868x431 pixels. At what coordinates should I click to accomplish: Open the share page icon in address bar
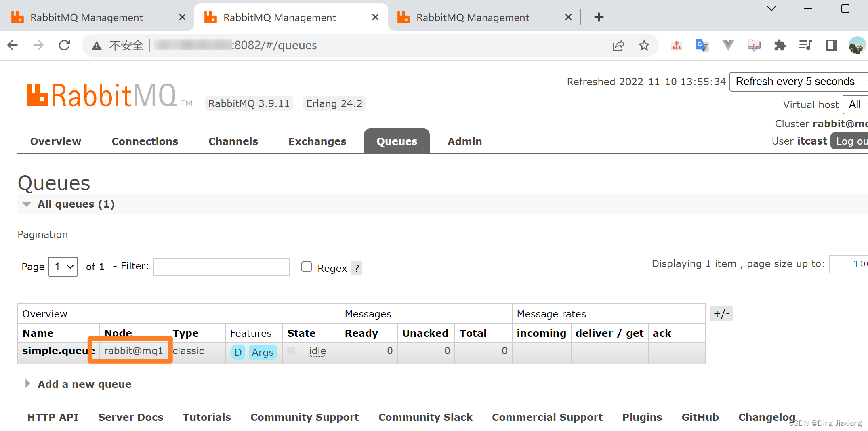pyautogui.click(x=618, y=46)
